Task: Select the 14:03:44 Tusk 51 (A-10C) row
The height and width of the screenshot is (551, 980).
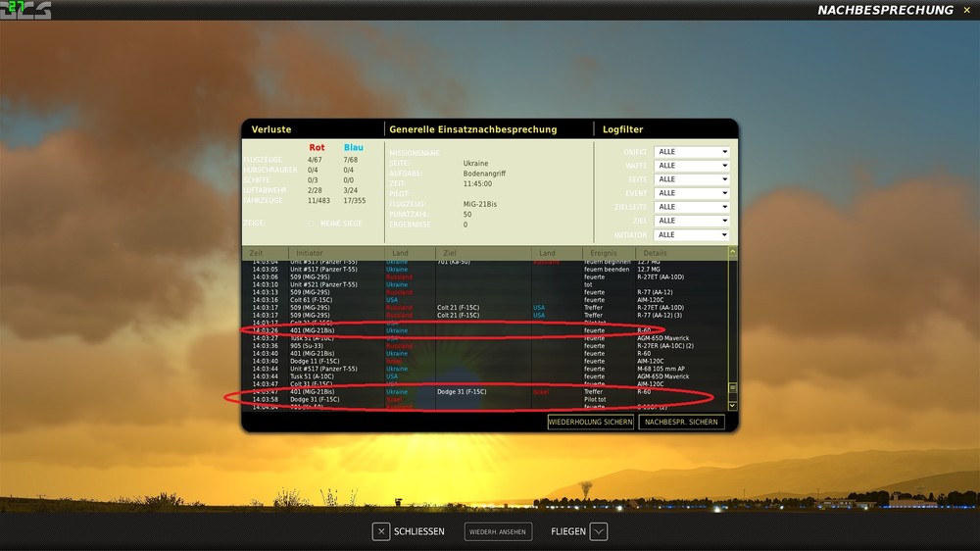Action: [484, 376]
